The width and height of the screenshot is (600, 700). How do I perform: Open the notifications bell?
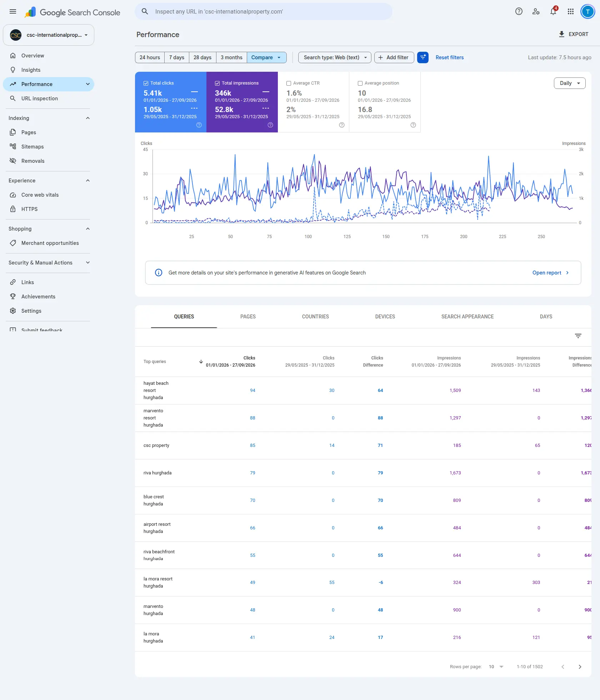[x=553, y=11]
